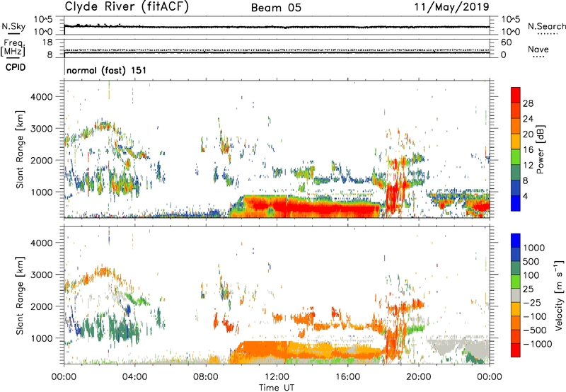Viewport: 566px width, 392px height.
Task: Click the date '11/May/2019'
Action: point(451,7)
